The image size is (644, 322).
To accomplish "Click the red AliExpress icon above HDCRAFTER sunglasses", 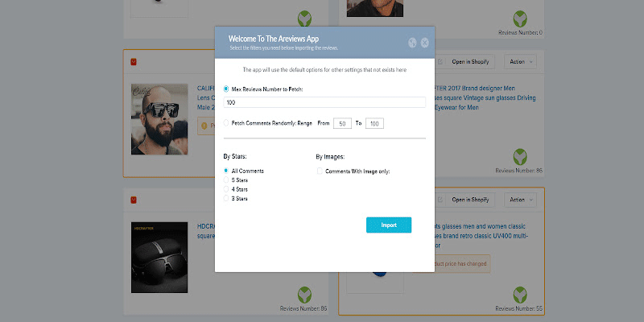I will (x=134, y=199).
